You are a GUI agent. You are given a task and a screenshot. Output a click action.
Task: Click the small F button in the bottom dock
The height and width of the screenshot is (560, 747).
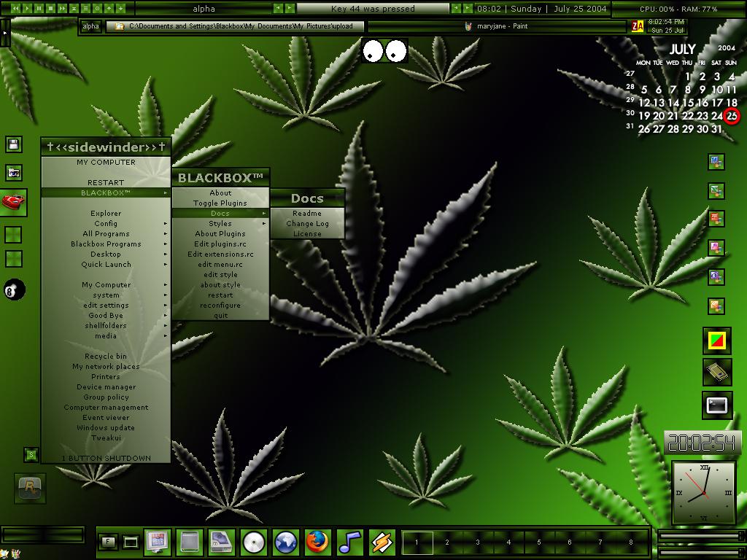108,542
